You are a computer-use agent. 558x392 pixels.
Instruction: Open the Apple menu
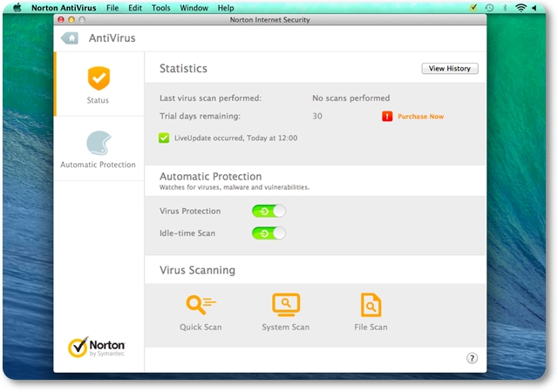point(17,8)
